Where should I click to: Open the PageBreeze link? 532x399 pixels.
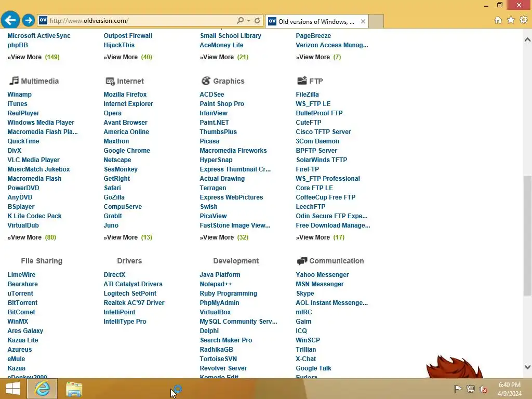pos(313,36)
